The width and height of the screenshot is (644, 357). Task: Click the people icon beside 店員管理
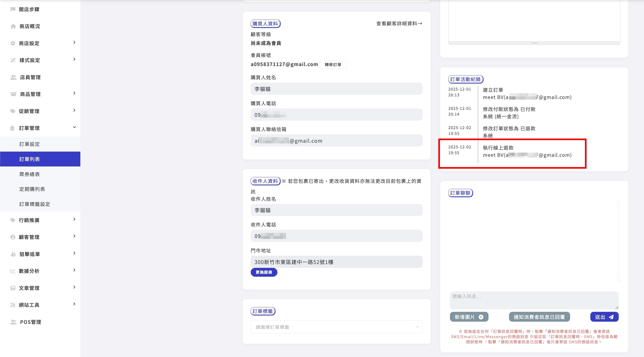13,77
